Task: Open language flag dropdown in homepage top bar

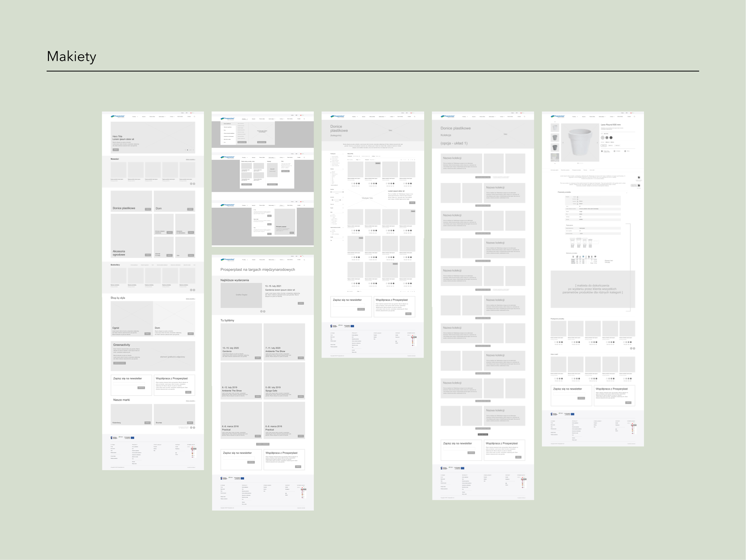Action: coord(192,113)
